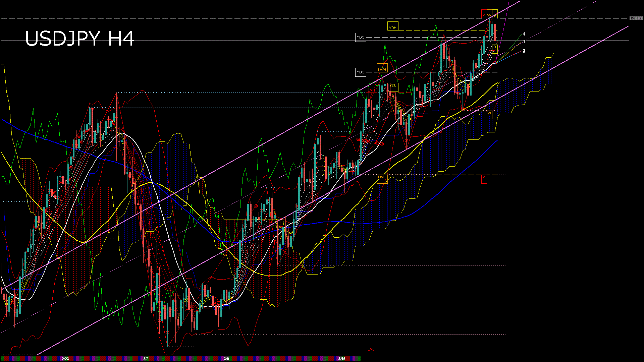Click the yellow YDH level label

click(392, 26)
